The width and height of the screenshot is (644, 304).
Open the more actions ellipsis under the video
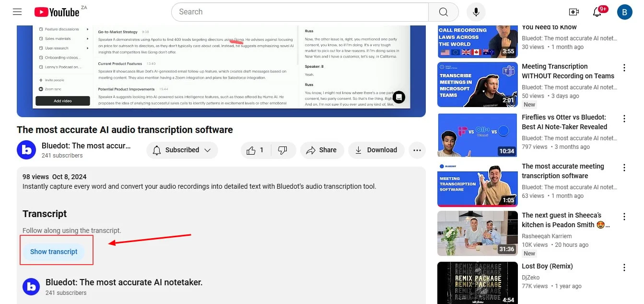click(x=417, y=150)
